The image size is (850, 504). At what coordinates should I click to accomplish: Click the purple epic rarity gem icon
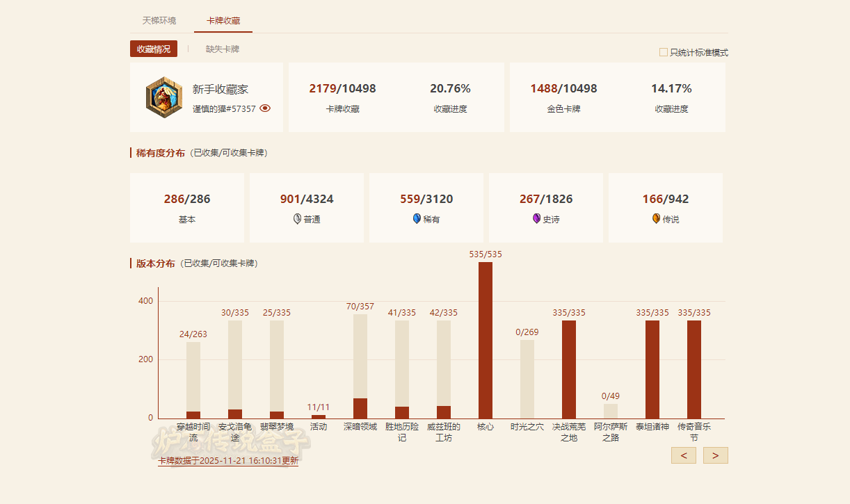tap(536, 219)
